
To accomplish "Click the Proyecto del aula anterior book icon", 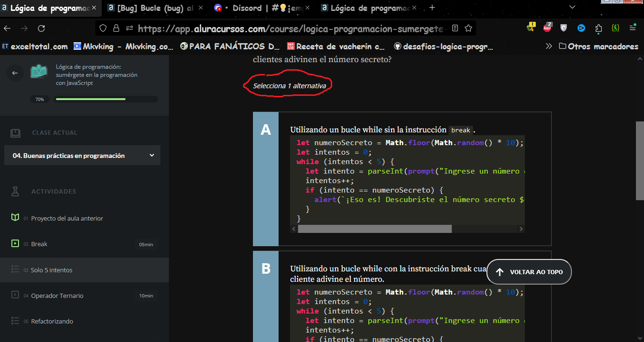I will point(15,218).
